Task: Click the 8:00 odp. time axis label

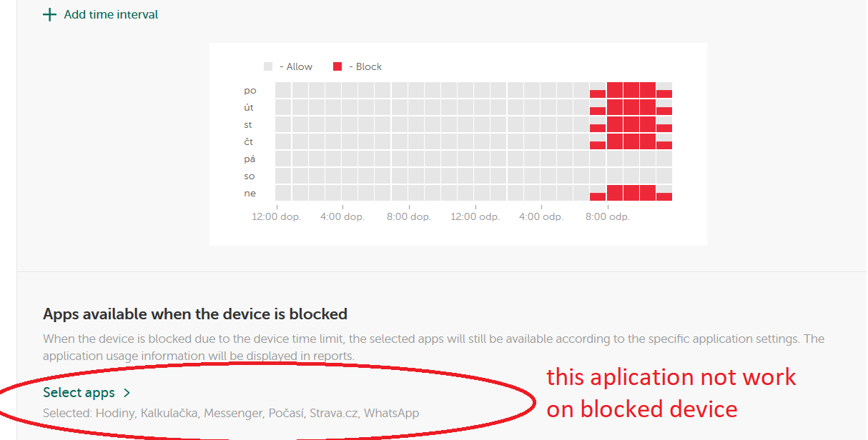Action: click(607, 216)
